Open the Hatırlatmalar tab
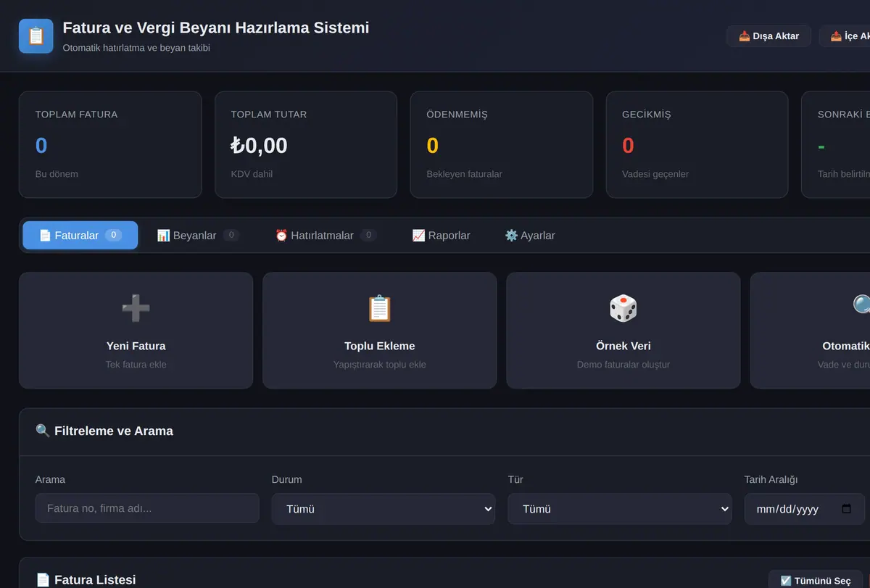Image resolution: width=870 pixels, height=588 pixels. coord(326,235)
